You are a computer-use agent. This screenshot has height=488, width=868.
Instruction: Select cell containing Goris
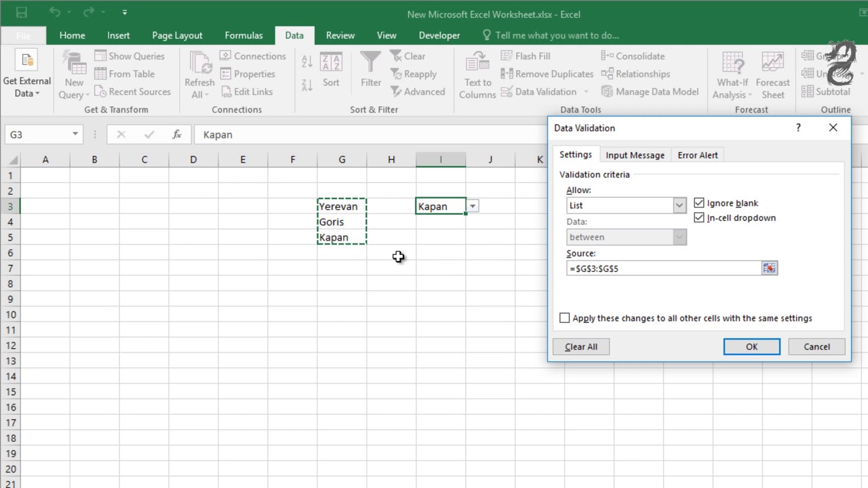[x=342, y=222]
